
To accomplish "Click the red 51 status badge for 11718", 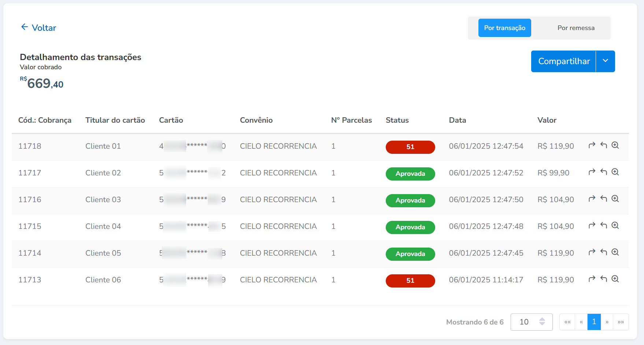I will [410, 147].
